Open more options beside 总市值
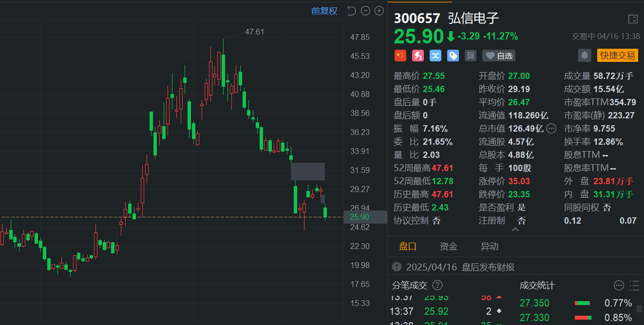Screen dimensions: 644x325 [551, 129]
